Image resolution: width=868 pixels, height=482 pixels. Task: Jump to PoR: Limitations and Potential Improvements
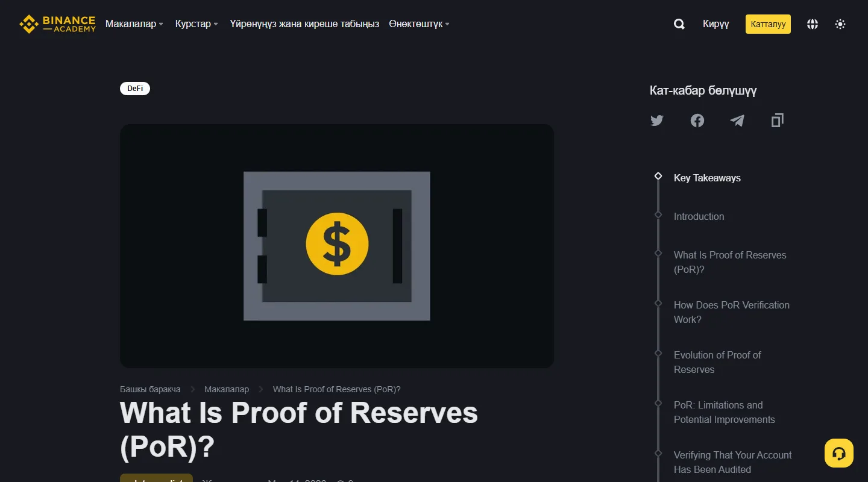pos(725,412)
